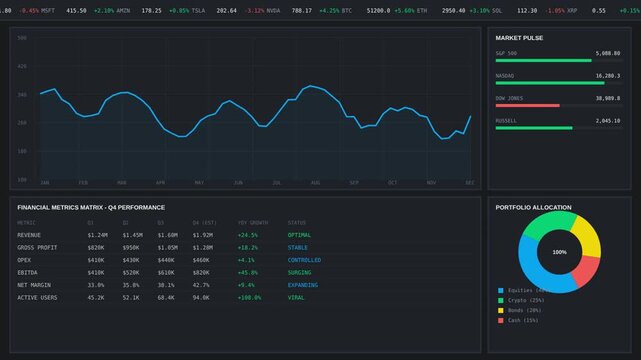
Task: Click the Q4 (EST) column header
Action: [x=204, y=223]
